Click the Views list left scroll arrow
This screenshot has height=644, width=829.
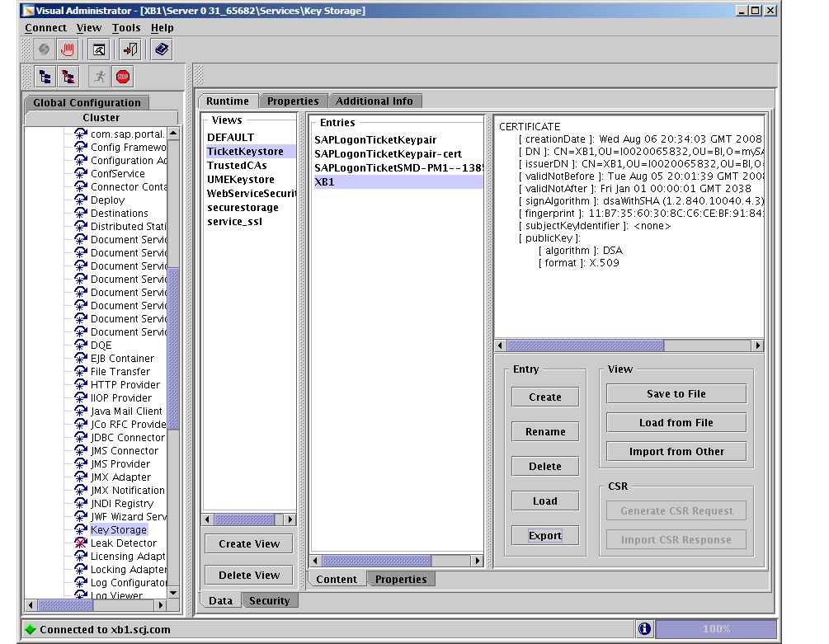pos(208,519)
